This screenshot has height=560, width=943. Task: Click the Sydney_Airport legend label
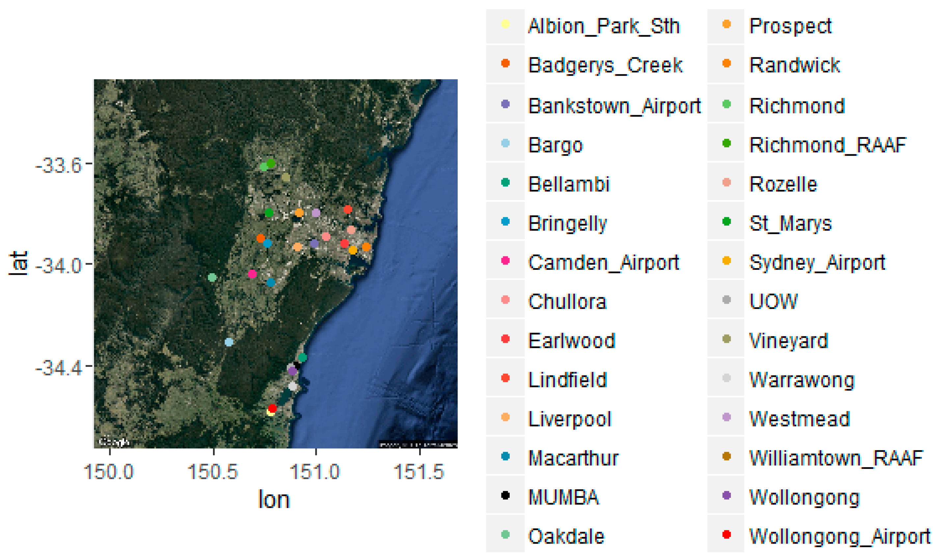[x=817, y=262]
